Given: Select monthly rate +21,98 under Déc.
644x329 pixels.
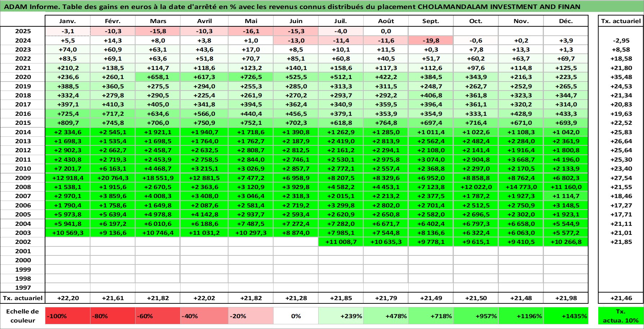Looking at the screenshot, I should (566, 298).
